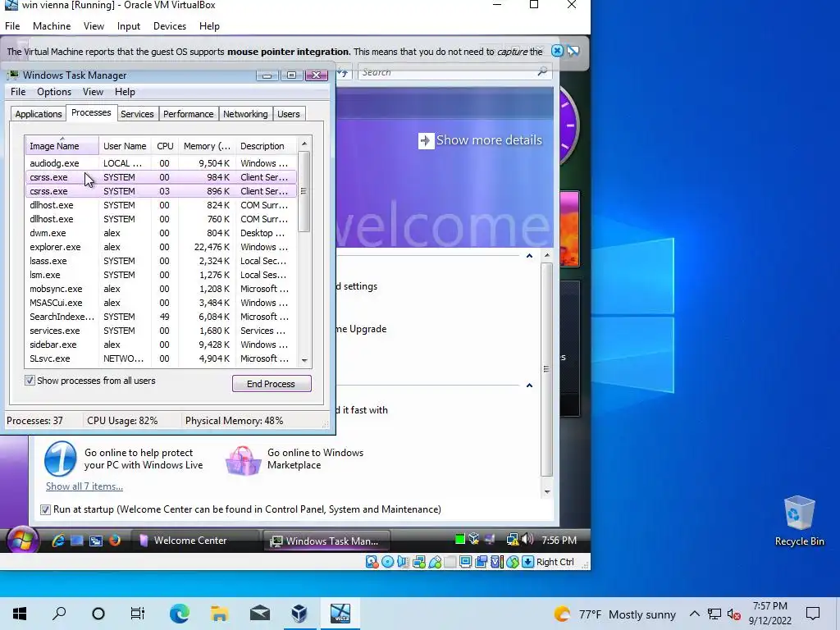840x630 pixels.
Task: Open Windows 10 taskbar search
Action: (x=59, y=614)
